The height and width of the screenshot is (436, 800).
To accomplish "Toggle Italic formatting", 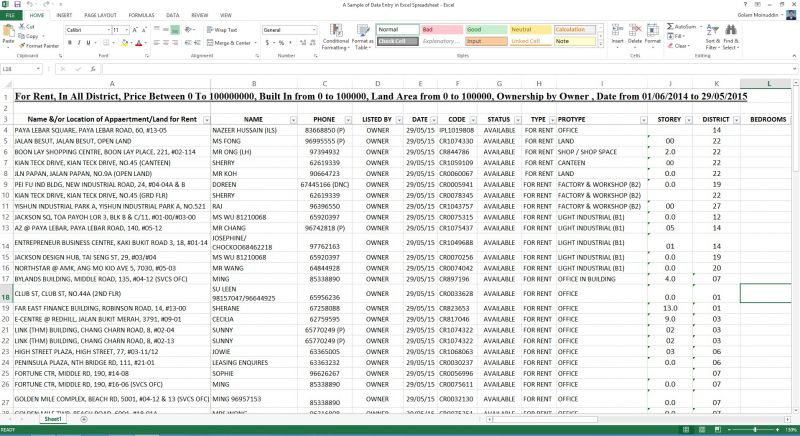I will (78, 43).
